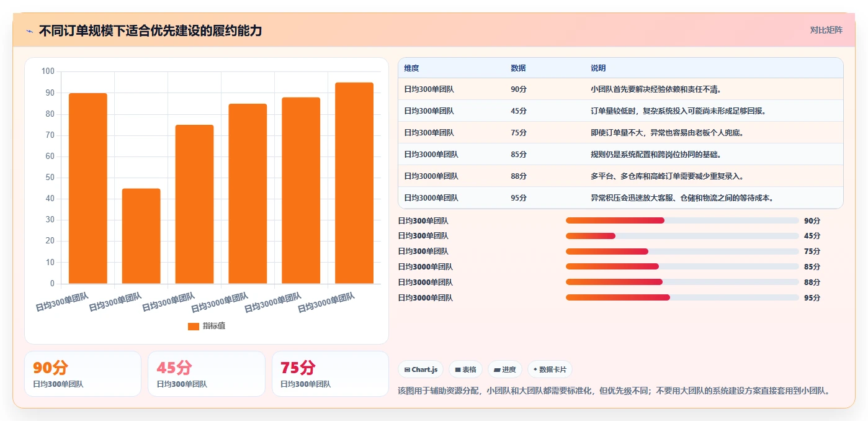Click the progress bar labeled 85分

click(x=682, y=267)
